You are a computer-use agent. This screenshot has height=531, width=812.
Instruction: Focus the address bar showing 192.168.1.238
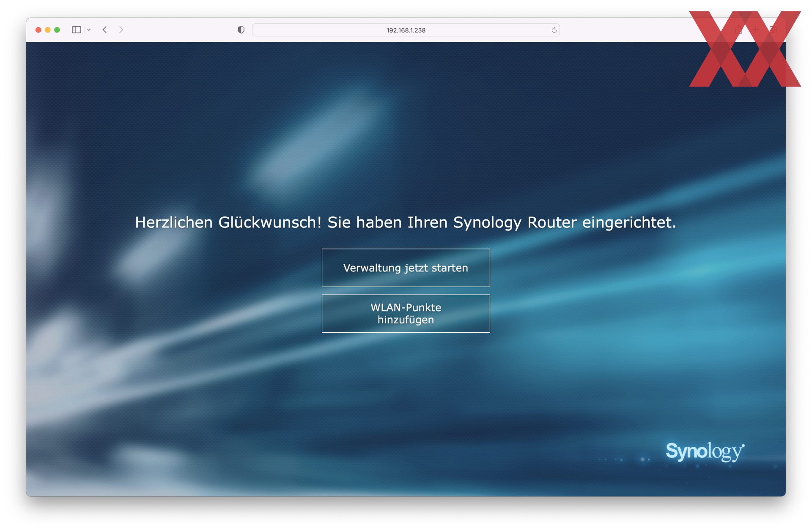[x=406, y=30]
